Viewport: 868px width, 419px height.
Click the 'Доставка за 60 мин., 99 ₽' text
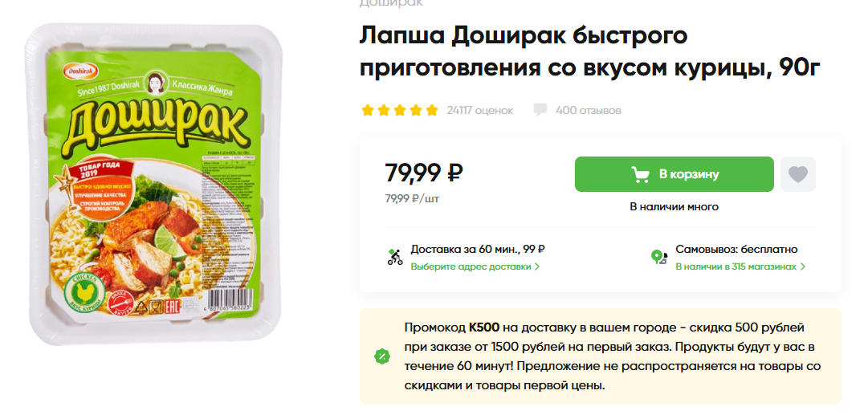(x=479, y=250)
